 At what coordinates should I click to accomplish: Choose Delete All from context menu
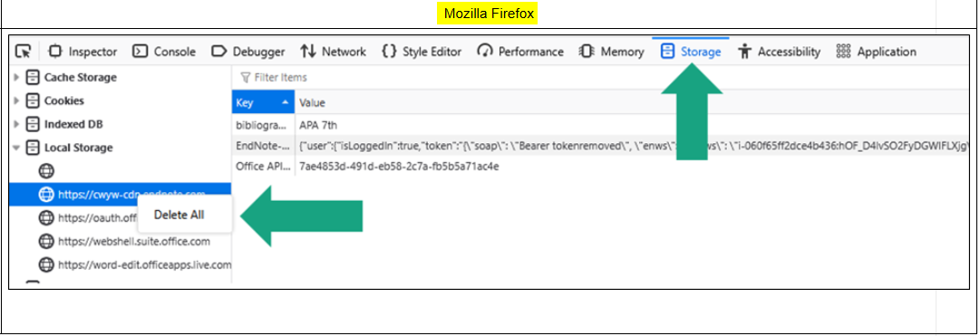(x=180, y=215)
